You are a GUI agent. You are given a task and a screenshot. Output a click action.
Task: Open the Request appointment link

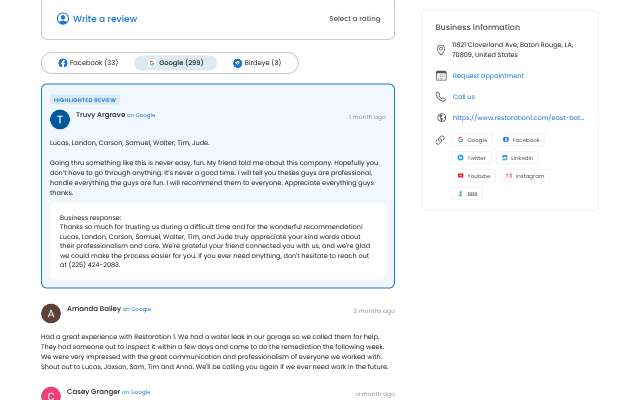pyautogui.click(x=488, y=76)
